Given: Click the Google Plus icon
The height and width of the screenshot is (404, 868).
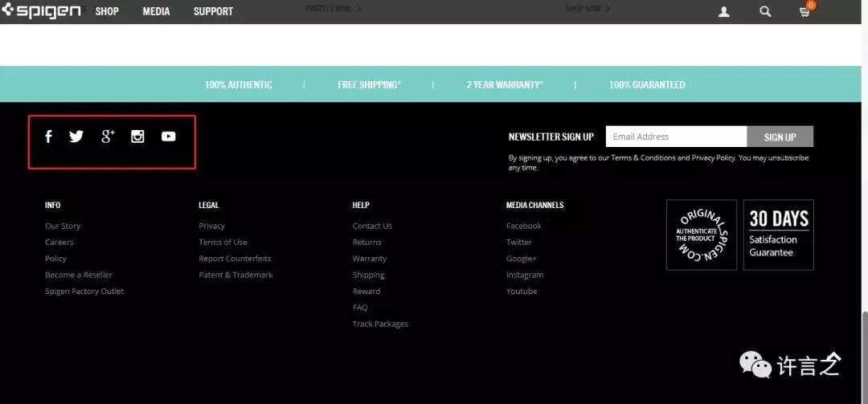Looking at the screenshot, I should (108, 137).
